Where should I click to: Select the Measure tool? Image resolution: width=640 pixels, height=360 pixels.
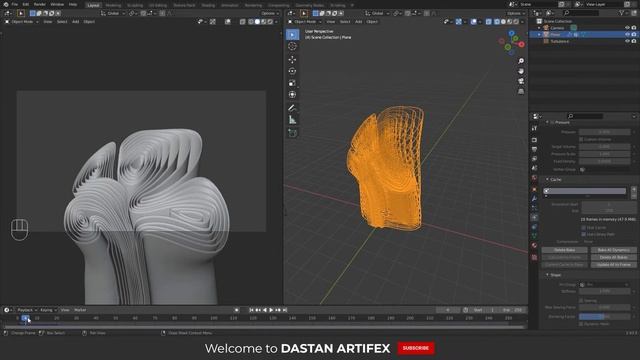click(x=292, y=120)
